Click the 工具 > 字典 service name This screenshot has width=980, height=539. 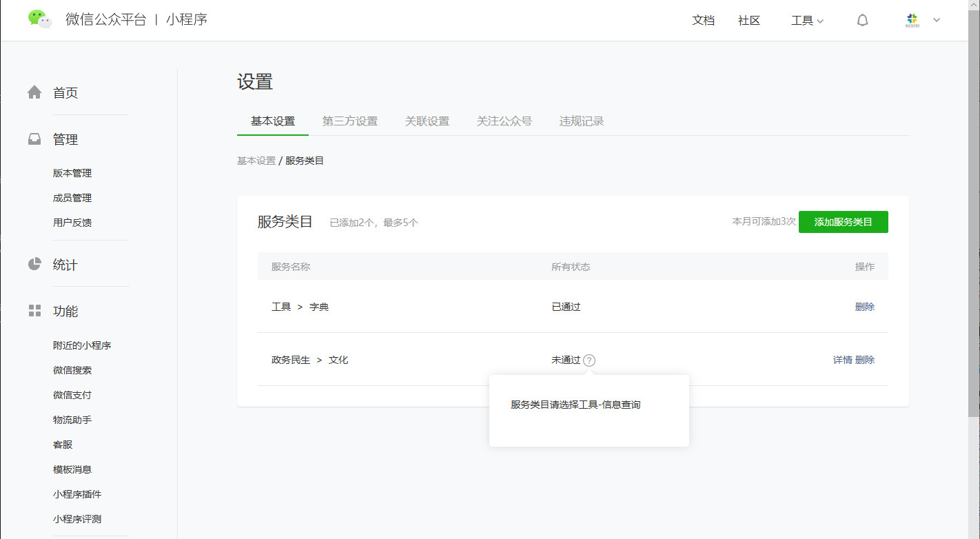(300, 307)
